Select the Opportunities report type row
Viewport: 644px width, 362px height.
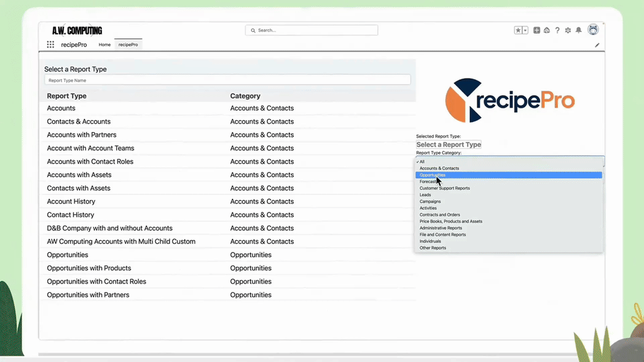tap(228, 255)
